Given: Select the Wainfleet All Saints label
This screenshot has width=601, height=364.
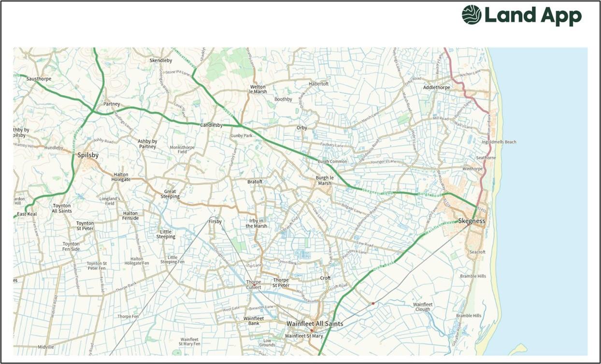Looking at the screenshot, I should 315,323.
